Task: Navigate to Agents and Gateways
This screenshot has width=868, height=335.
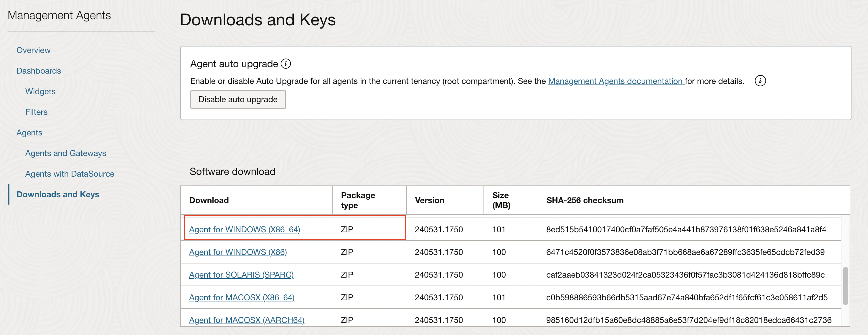Action: point(66,153)
